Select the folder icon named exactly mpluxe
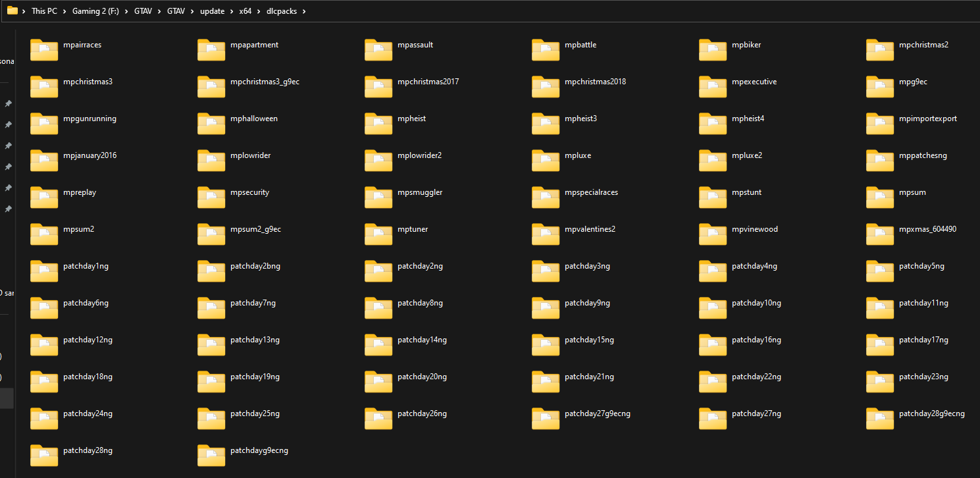980x478 pixels. click(546, 160)
